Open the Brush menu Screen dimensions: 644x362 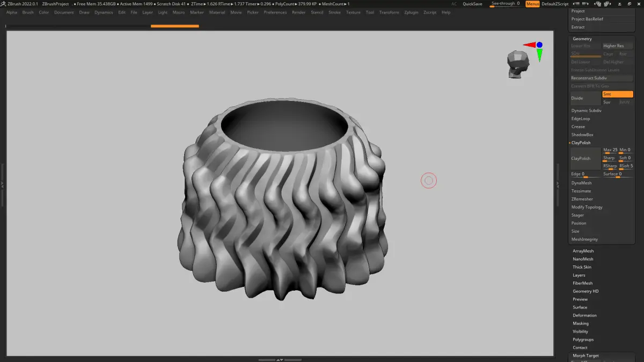click(x=28, y=12)
